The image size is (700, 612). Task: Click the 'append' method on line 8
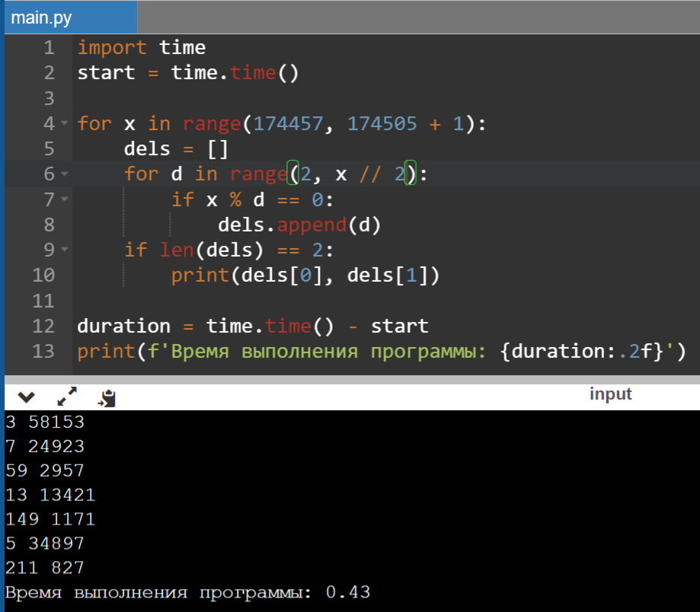pos(312,225)
